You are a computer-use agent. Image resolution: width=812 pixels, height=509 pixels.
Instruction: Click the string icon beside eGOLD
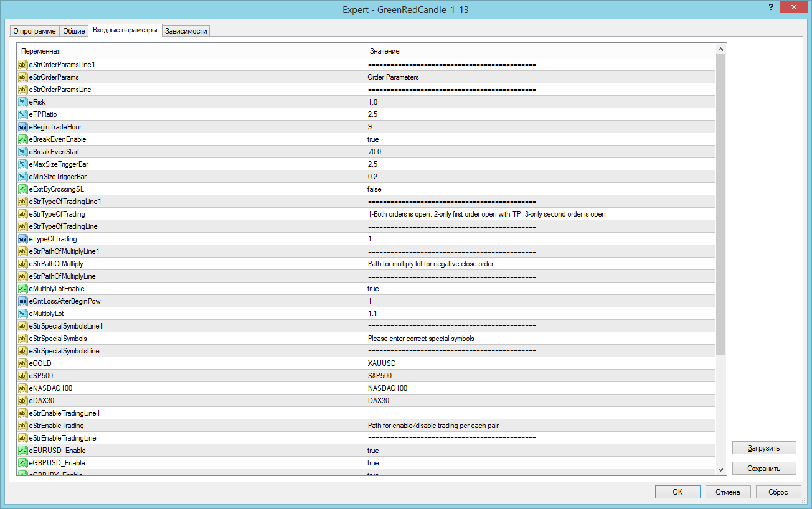pyautogui.click(x=22, y=363)
